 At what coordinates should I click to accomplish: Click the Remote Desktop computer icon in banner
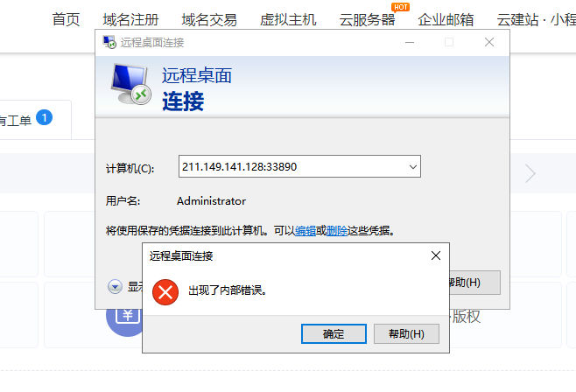(130, 84)
